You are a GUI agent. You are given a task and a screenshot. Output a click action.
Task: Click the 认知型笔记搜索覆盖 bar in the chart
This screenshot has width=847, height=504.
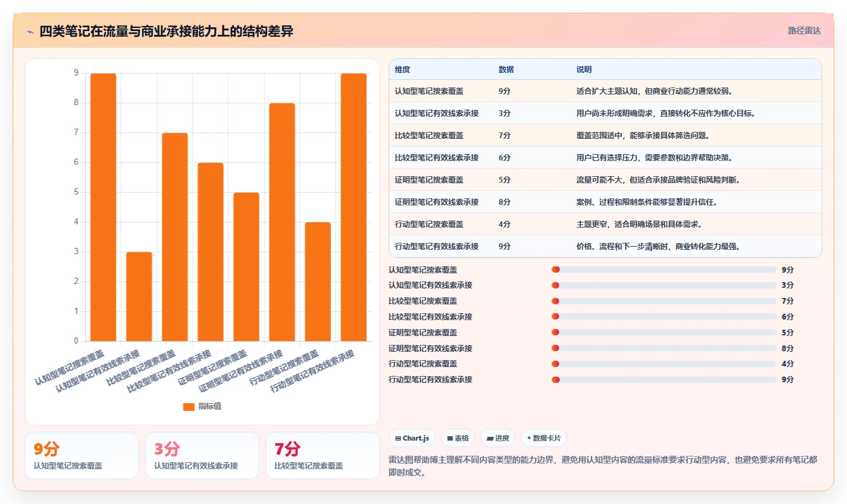point(103,207)
